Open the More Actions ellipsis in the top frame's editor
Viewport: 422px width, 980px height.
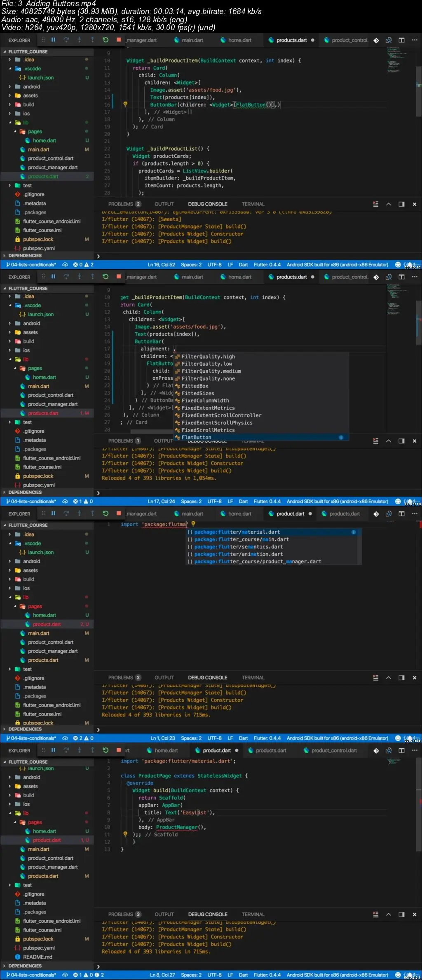click(415, 40)
